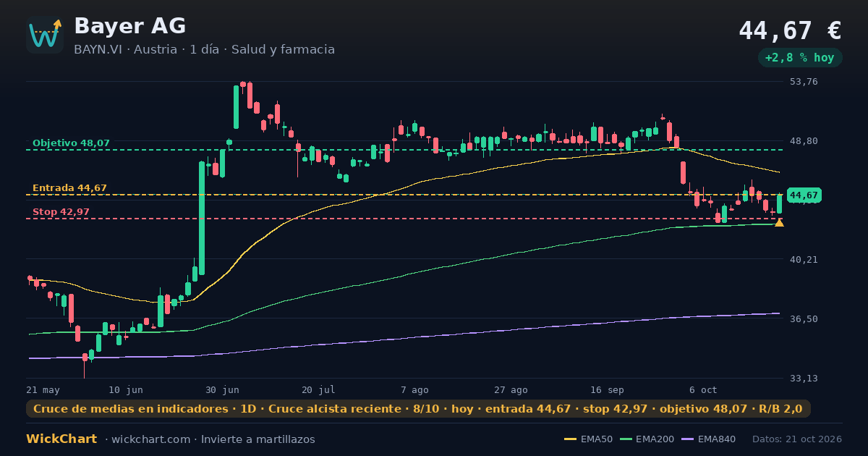The image size is (868, 456).
Task: Click the 48,80 price axis label
Action: tap(804, 141)
